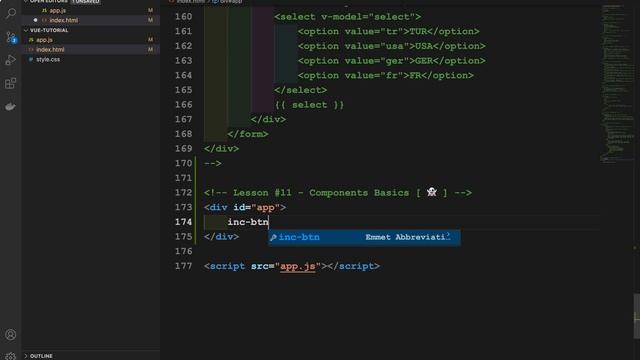Place cursor in select v-model="select" tag
The image size is (640, 360).
347,17
